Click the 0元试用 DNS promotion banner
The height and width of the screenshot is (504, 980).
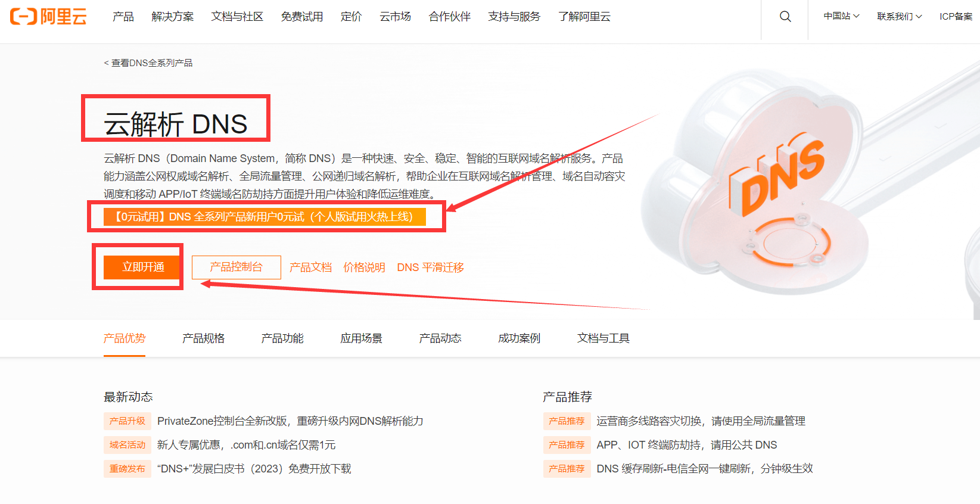click(265, 217)
